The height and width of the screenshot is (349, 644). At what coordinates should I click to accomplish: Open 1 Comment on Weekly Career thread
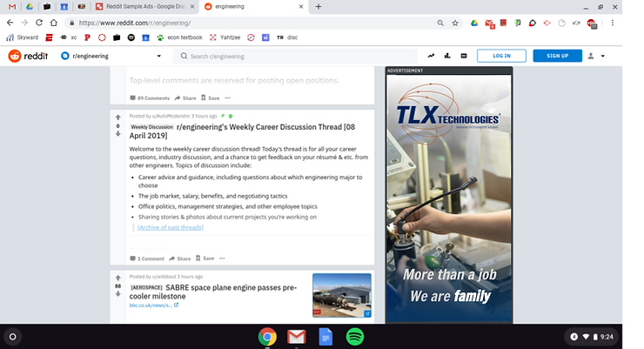pyautogui.click(x=146, y=258)
